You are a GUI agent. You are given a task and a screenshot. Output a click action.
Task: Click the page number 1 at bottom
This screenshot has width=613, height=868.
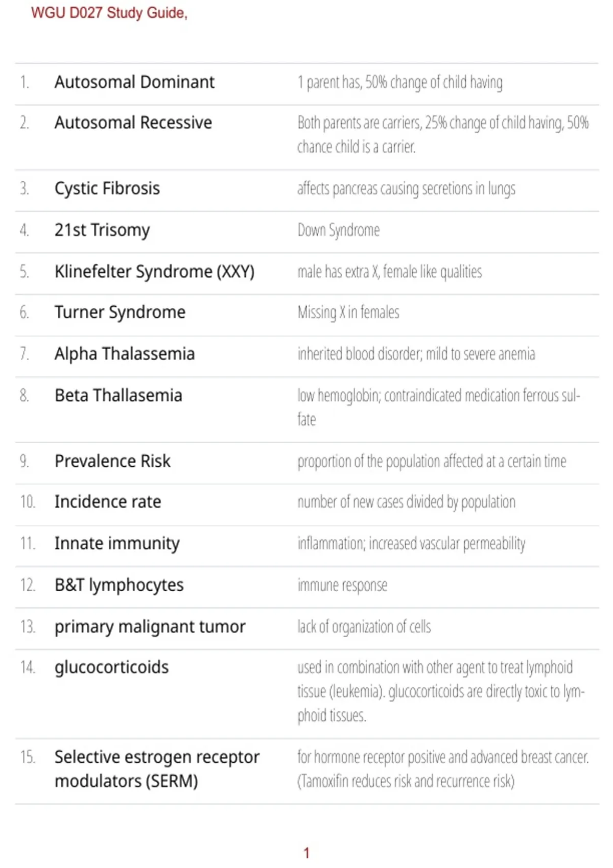click(x=306, y=853)
